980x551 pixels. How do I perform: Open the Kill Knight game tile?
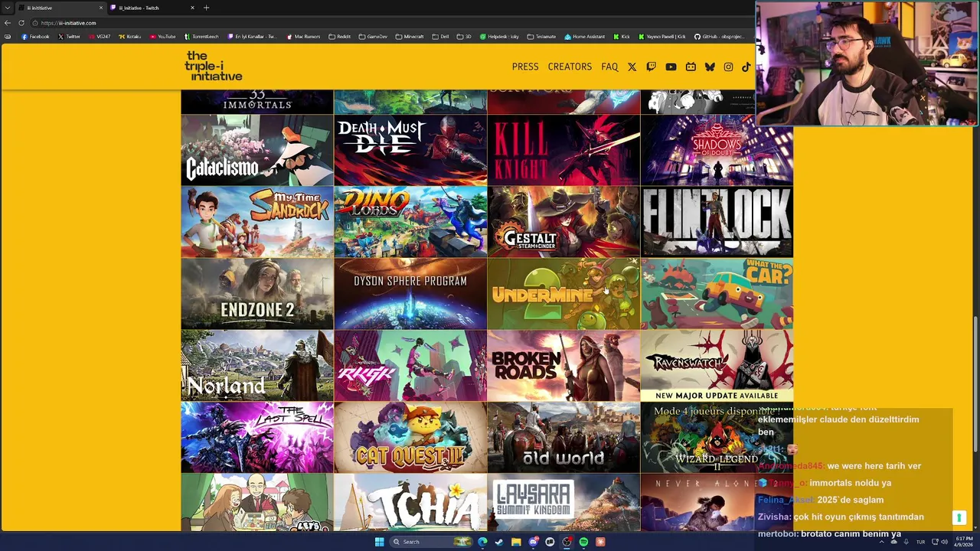pos(563,150)
